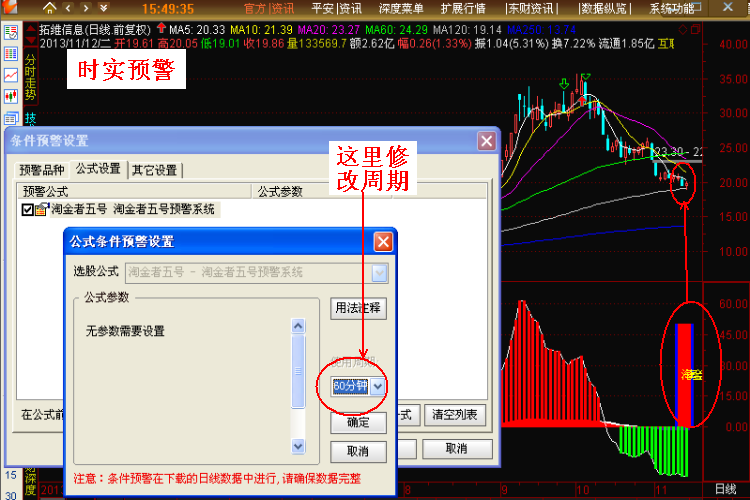Screen dimensions: 750x500
Task: Click the red up triangle next to stock name
Action: (30, 28)
